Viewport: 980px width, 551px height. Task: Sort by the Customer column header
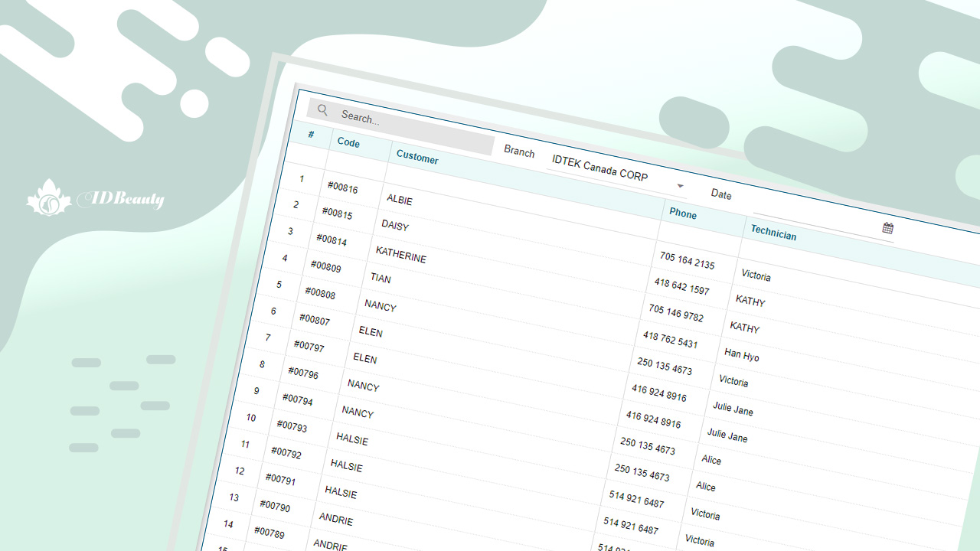(417, 158)
